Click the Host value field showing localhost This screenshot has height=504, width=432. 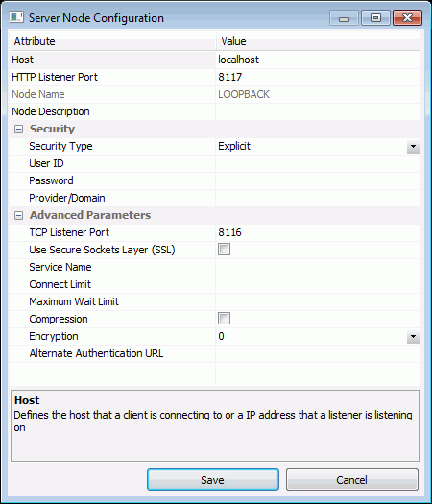318,60
